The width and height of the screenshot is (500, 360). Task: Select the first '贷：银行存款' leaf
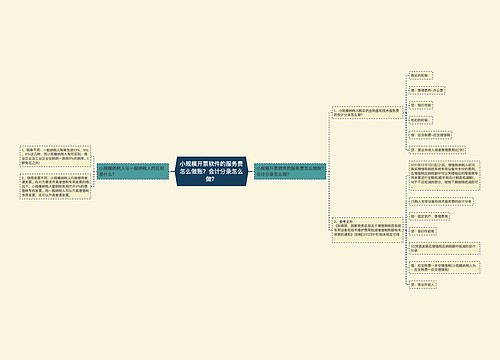click(421, 105)
